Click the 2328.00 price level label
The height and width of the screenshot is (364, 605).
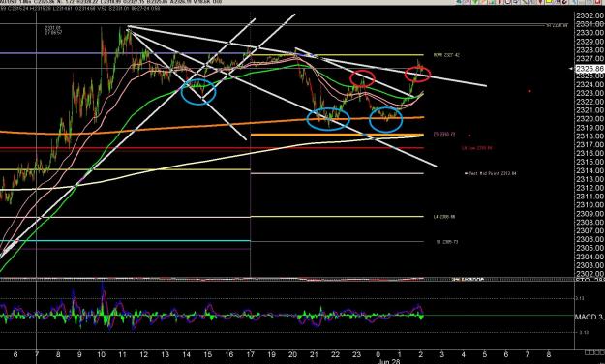pos(590,50)
